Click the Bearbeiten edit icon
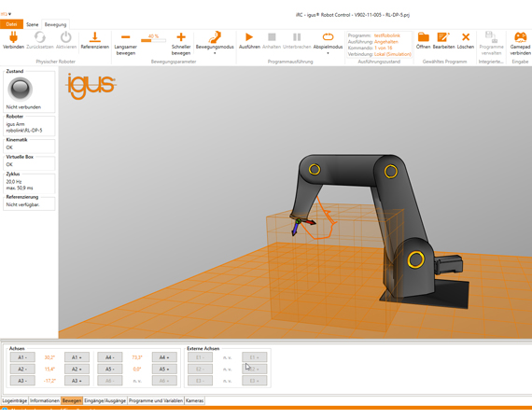This screenshot has width=532, height=419. pyautogui.click(x=443, y=37)
